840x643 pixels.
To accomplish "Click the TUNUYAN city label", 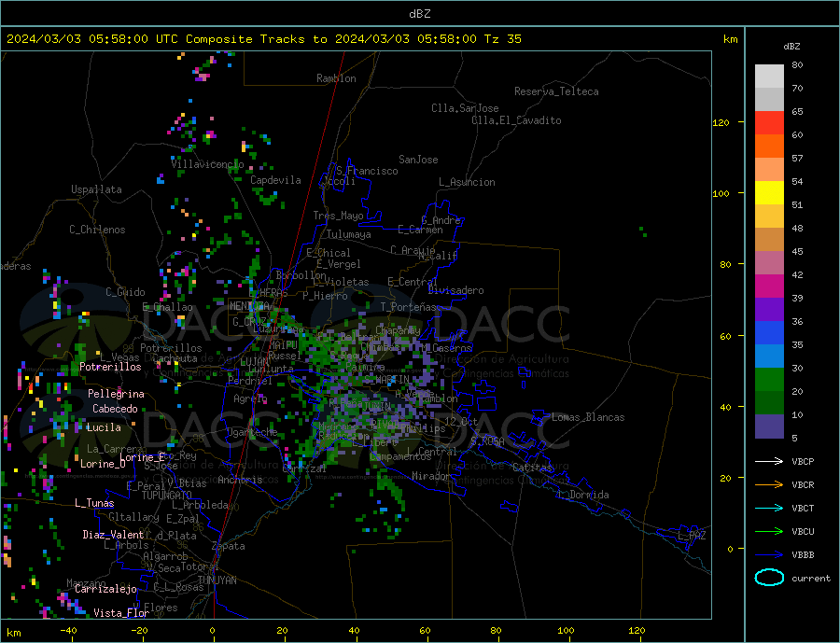I will 217,580.
